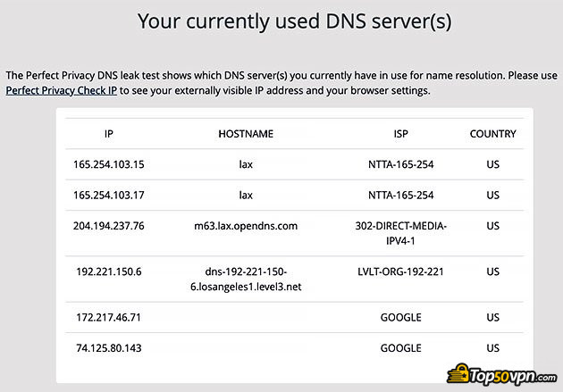Select the ISP column header
Image resolution: width=563 pixels, height=392 pixels.
(x=400, y=134)
